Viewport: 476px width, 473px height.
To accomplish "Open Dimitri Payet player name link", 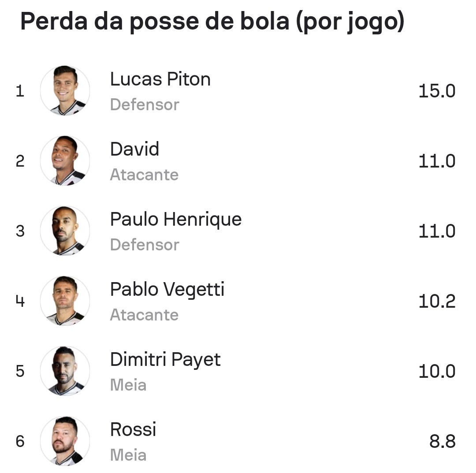I will pyautogui.click(x=165, y=360).
